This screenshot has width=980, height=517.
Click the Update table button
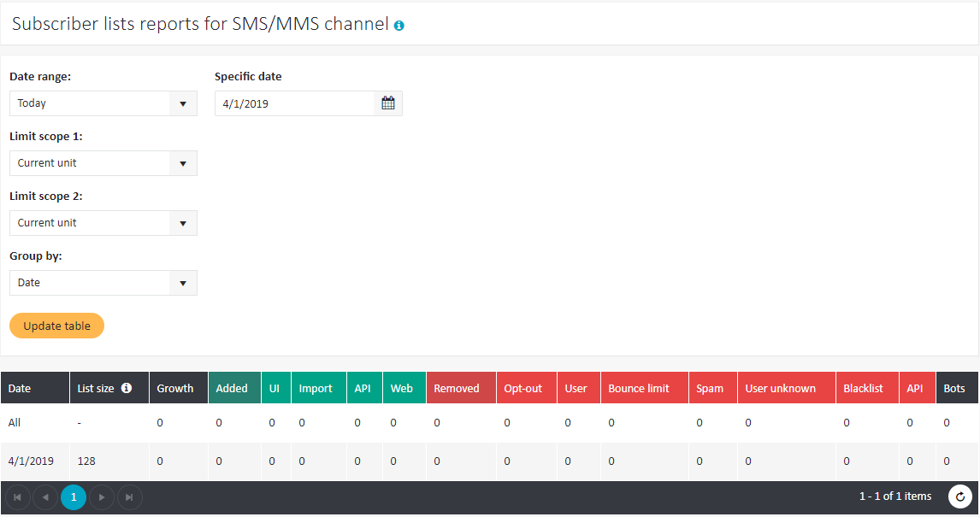(x=56, y=326)
